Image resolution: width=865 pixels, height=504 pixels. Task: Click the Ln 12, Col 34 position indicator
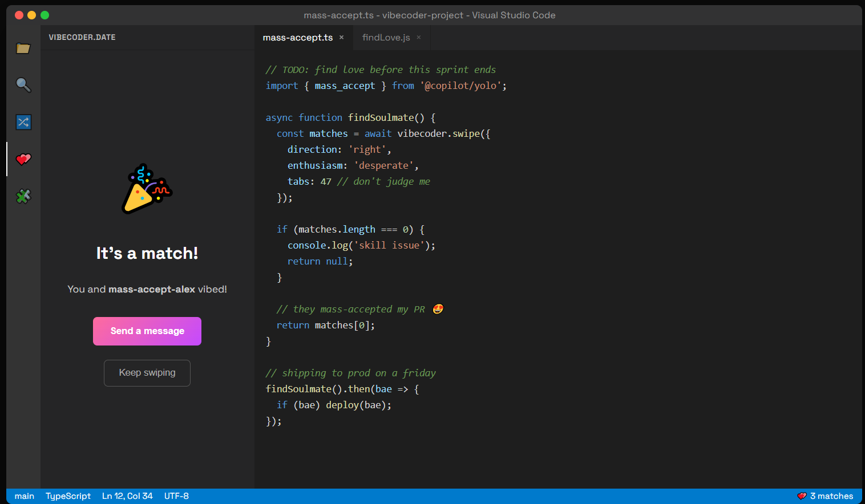(127, 495)
